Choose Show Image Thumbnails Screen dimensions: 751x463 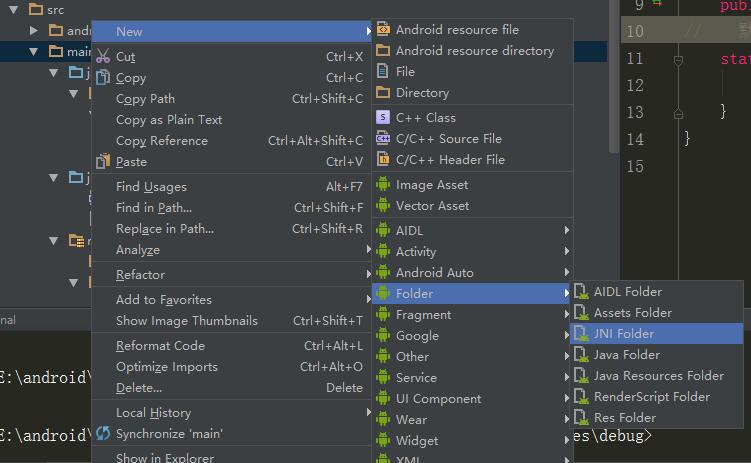231,321
